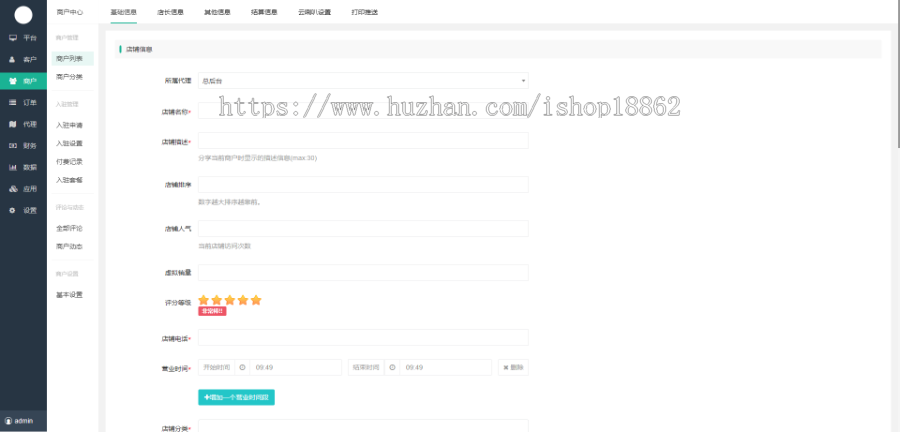Click the page's vertical scrollbar
The height and width of the screenshot is (432, 900).
coord(897,75)
